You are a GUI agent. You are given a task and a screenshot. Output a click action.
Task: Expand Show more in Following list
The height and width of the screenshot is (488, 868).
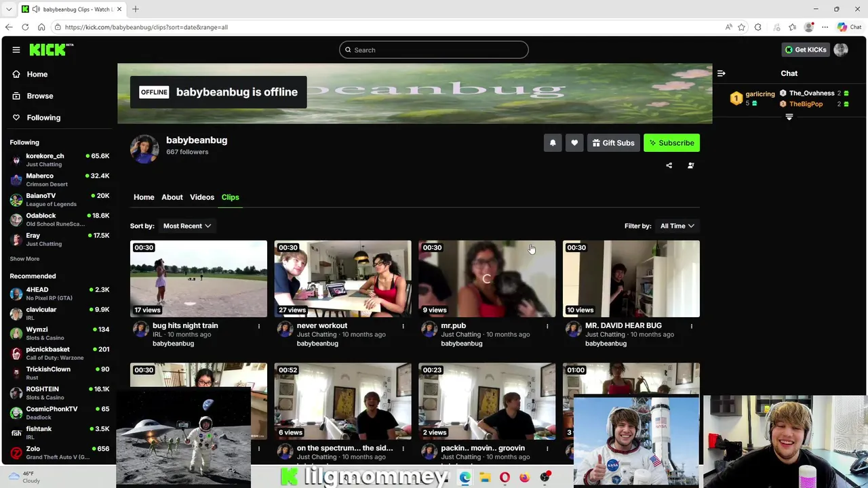pyautogui.click(x=24, y=259)
